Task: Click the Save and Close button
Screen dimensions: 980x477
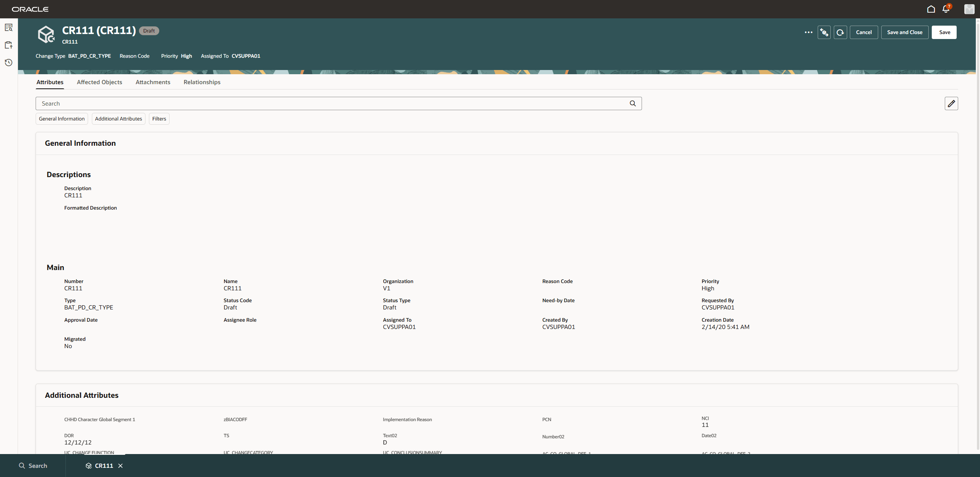Action: click(904, 32)
